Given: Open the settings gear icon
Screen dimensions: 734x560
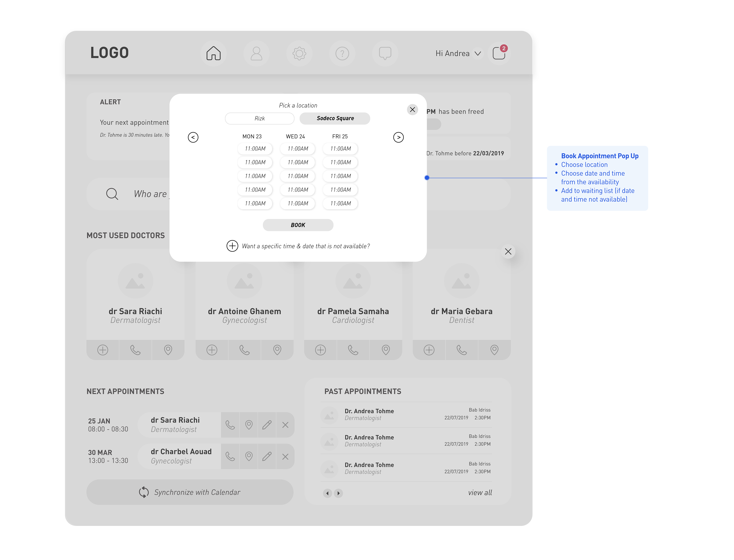Looking at the screenshot, I should tap(299, 53).
